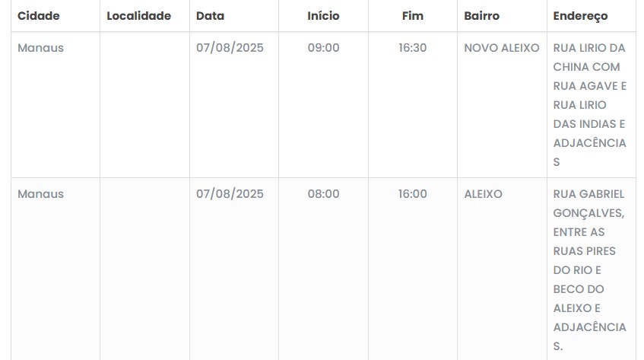This screenshot has height=360, width=644.
Task: Click the 08:00 start time cell
Action: [x=323, y=194]
